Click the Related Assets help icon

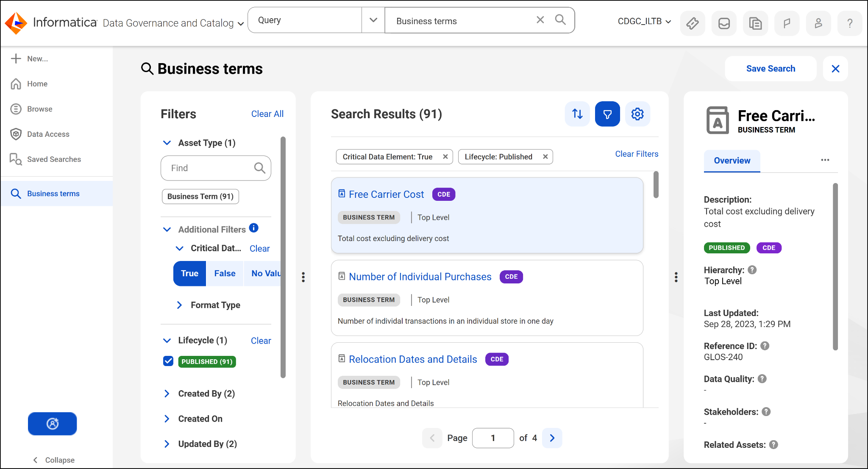pos(773,444)
